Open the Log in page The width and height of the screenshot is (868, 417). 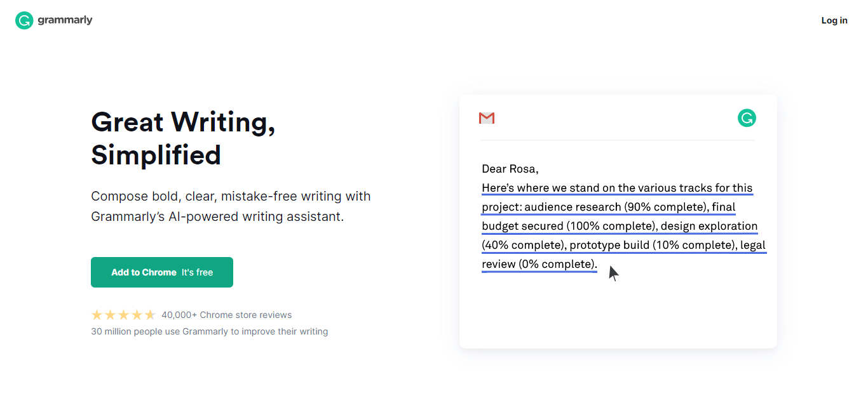pyautogui.click(x=834, y=20)
